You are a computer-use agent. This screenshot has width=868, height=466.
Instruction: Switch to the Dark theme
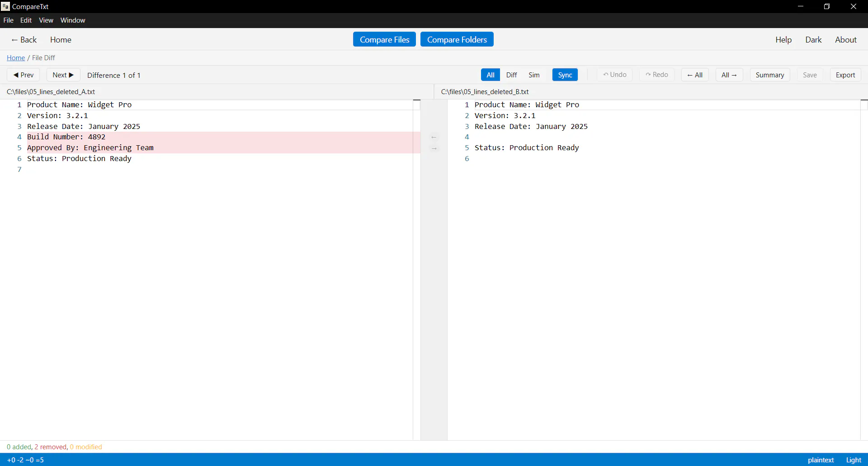point(813,40)
